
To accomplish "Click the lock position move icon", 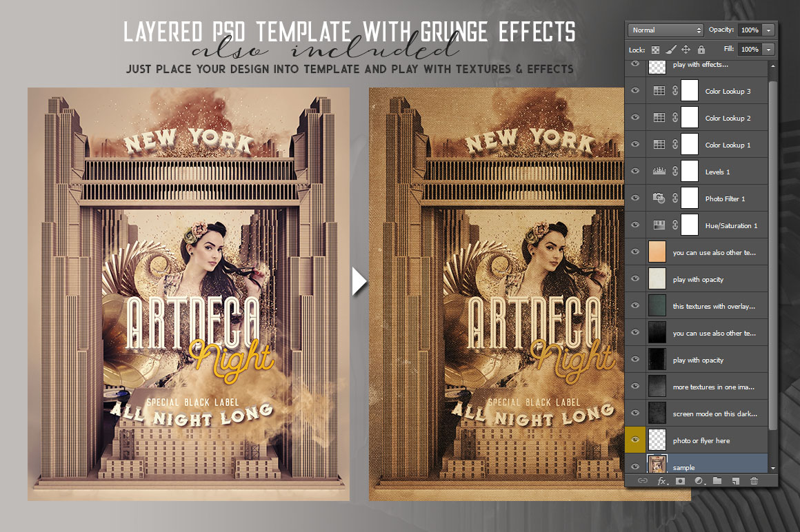I will coord(686,50).
